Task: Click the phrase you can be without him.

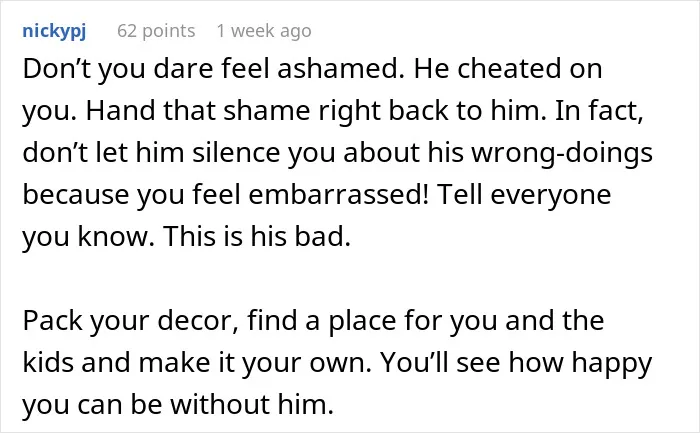Action: pyautogui.click(x=178, y=404)
